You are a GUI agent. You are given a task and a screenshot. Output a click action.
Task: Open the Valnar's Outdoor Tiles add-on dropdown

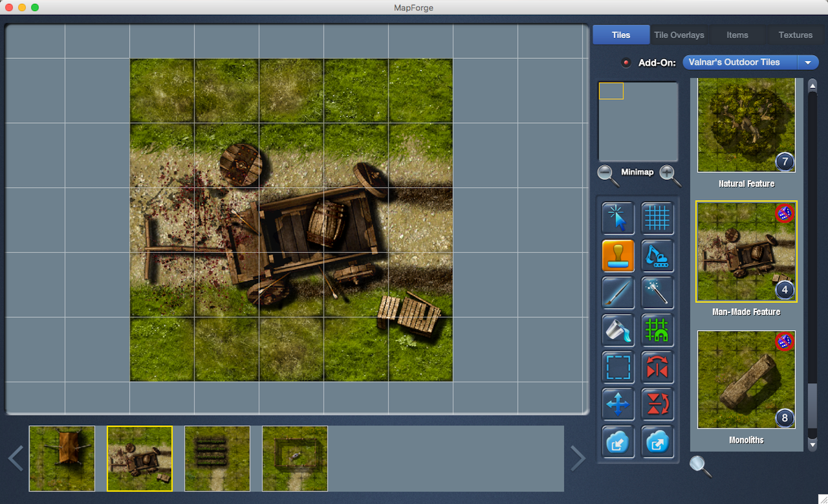click(x=750, y=62)
